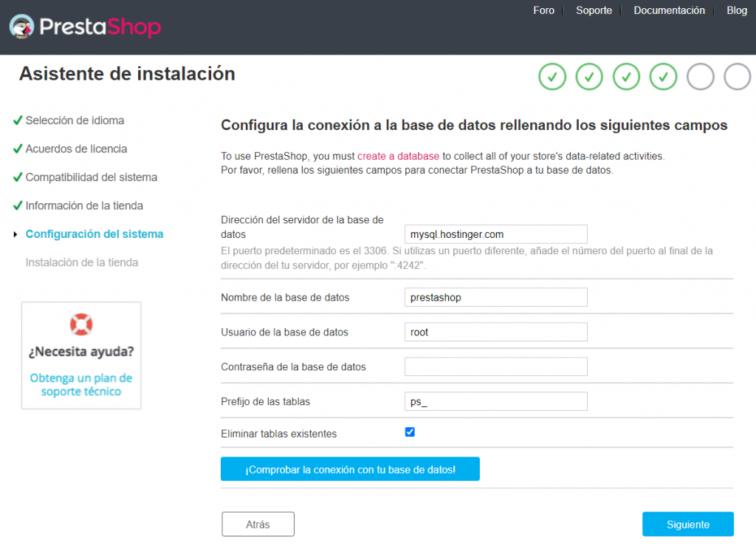756x549 pixels.
Task: Open the Soporte link
Action: 594,10
